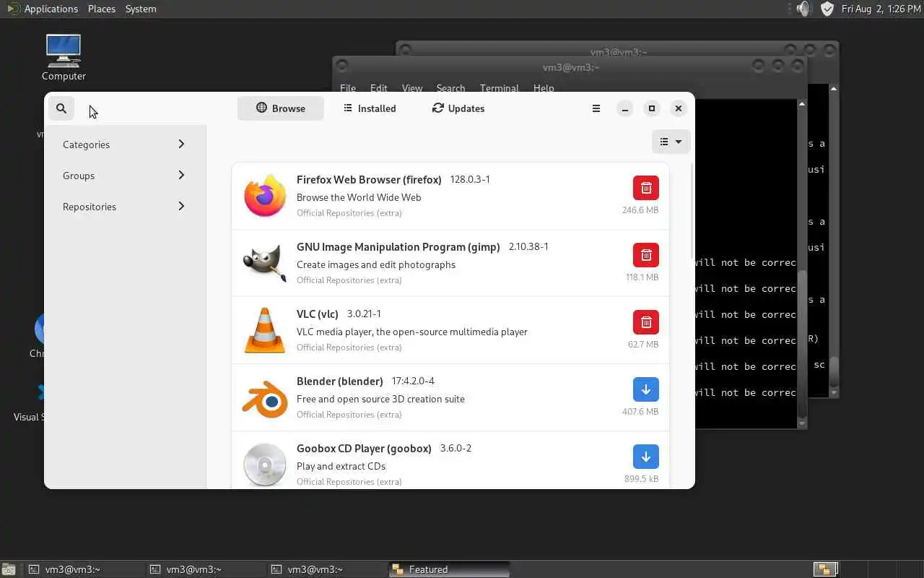Click the Goobox CD disc icon
The height and width of the screenshot is (578, 924).
pos(265,465)
